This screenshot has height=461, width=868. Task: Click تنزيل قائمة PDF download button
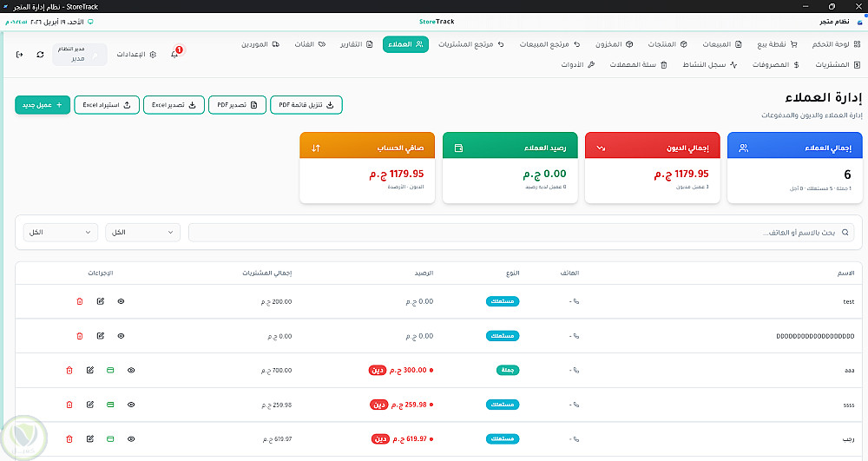(306, 105)
